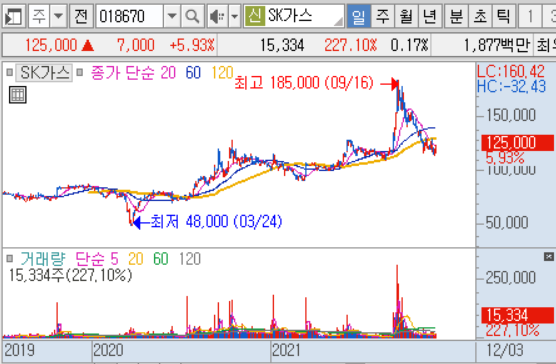
Task: Select the 20-day moving average legend
Action: pyautogui.click(x=168, y=73)
